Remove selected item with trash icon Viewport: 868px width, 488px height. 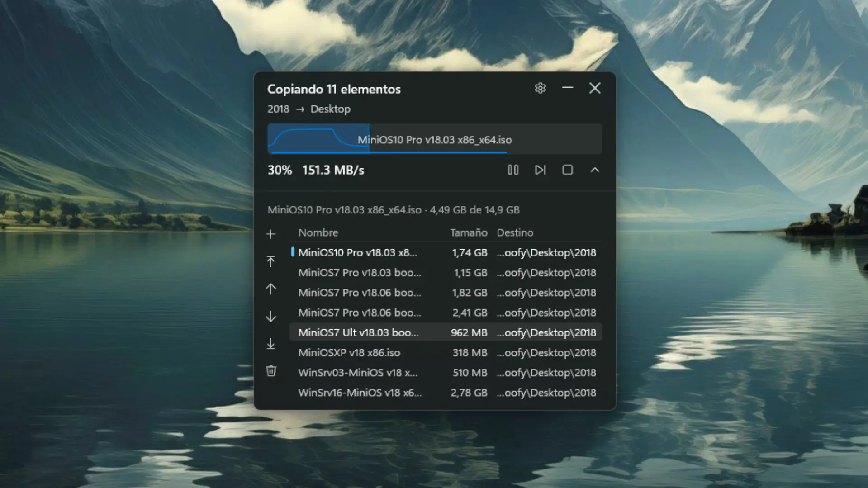pos(270,371)
